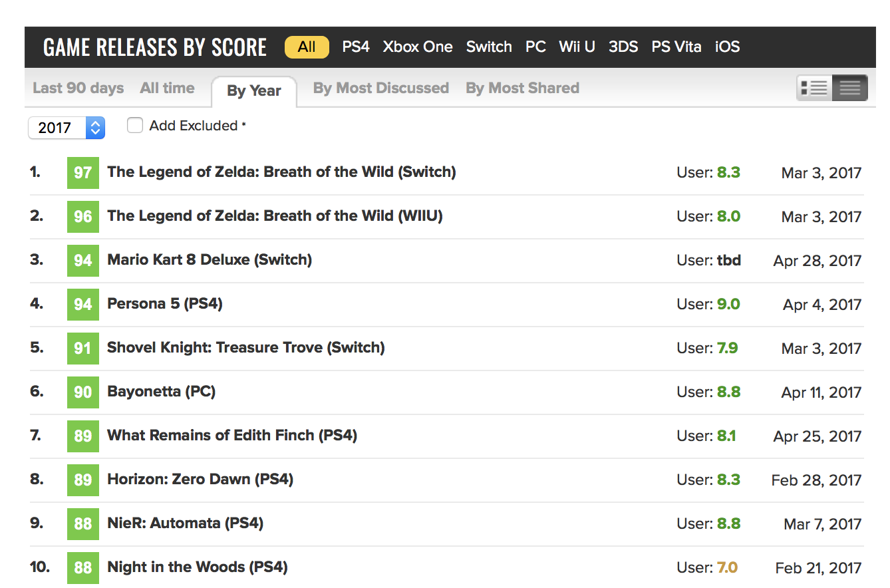Filter releases by 3DS
The height and width of the screenshot is (588, 890).
point(623,47)
